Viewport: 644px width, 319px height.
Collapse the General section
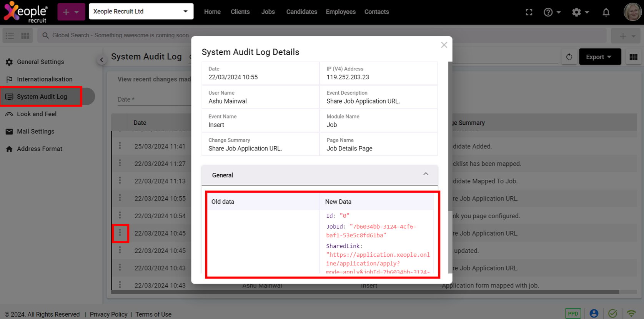click(426, 174)
